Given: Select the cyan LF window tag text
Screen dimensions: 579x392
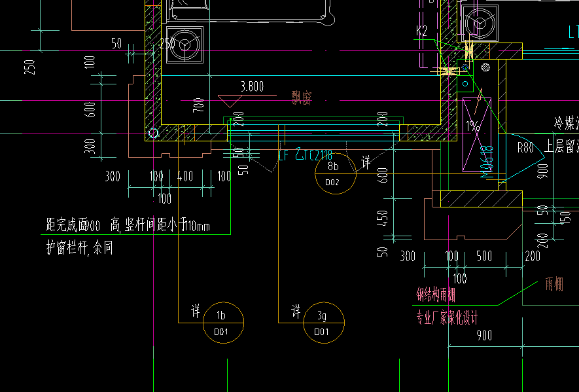Looking at the screenshot, I should tap(306, 155).
